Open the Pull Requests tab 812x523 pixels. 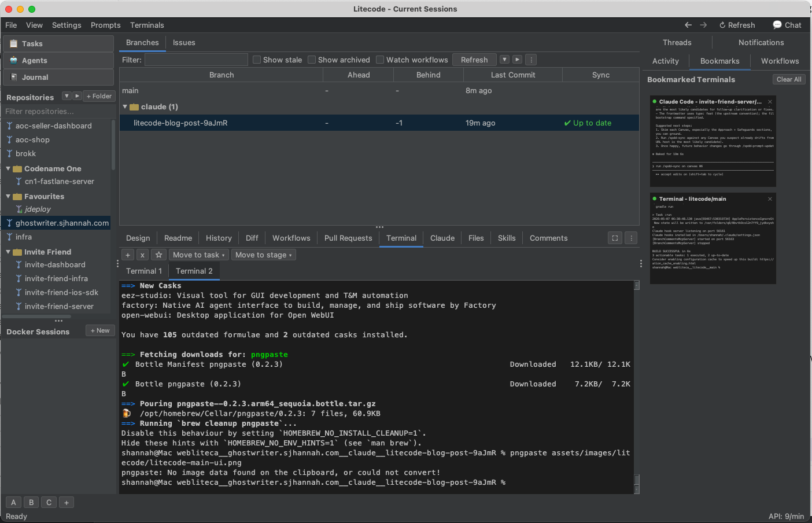coord(348,238)
